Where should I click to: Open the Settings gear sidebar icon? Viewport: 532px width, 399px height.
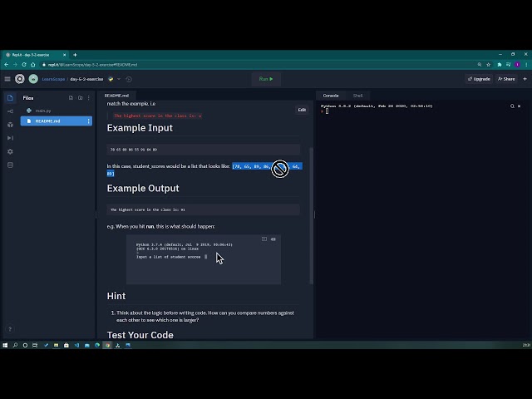(x=10, y=151)
